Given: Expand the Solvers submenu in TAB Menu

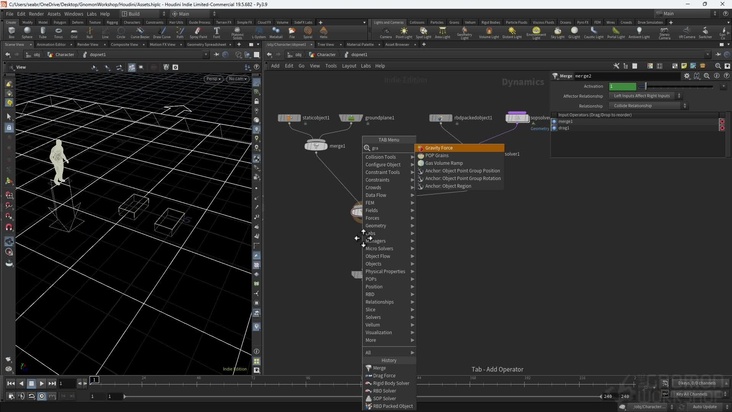Looking at the screenshot, I should click(x=389, y=317).
